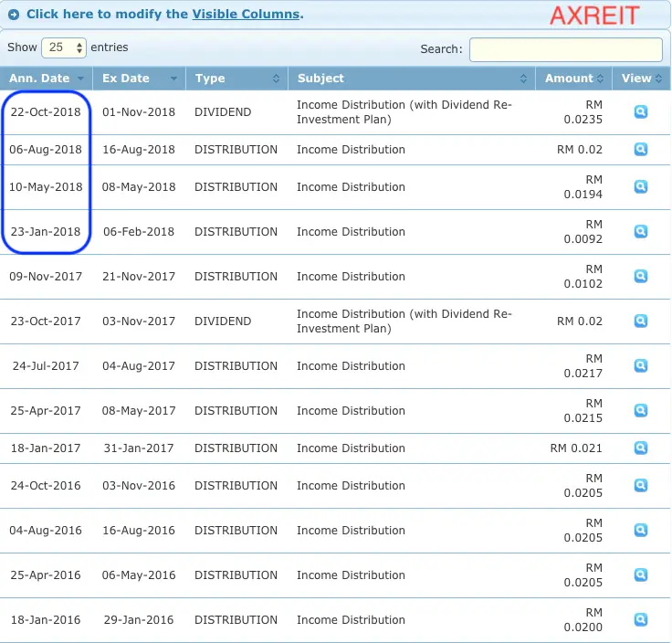The height and width of the screenshot is (643, 672).
Task: Select announcement date 18-Jan-2016
Action: [46, 620]
